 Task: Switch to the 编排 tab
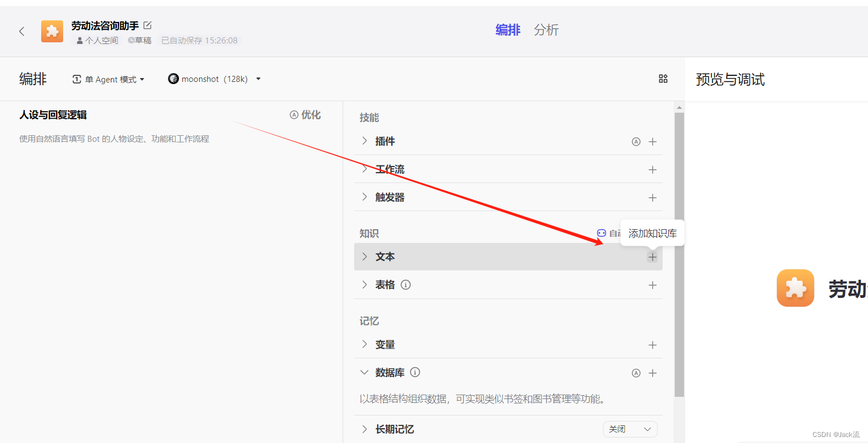[x=508, y=30]
